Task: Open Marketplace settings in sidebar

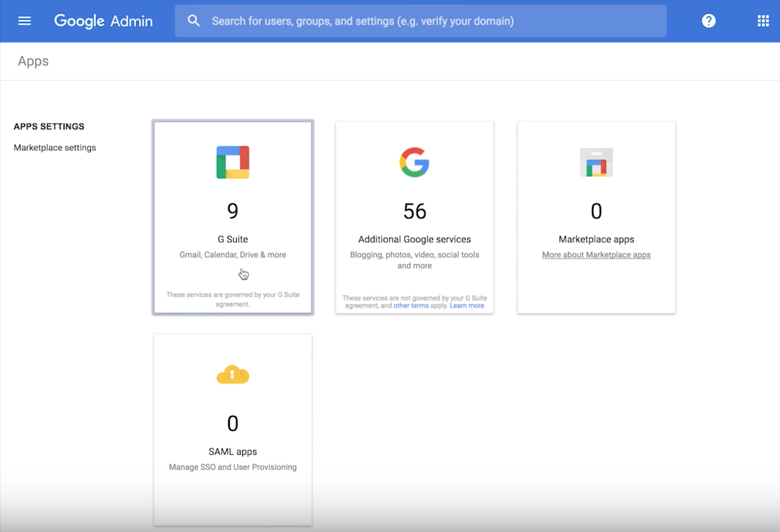Action: coord(55,148)
